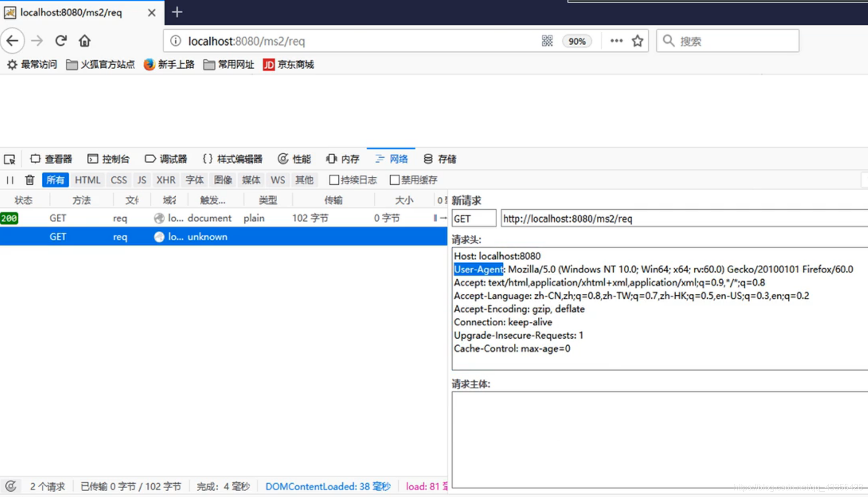The height and width of the screenshot is (497, 868).
Task: Switch to the 样式编辑器 style editor tab
Action: [233, 159]
